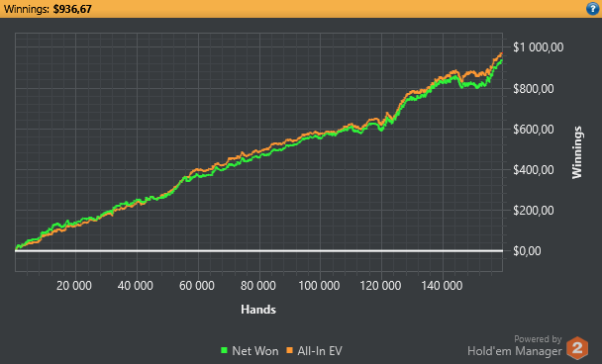Click the $200,00 y-axis label
The image size is (602, 364).
pyautogui.click(x=534, y=211)
